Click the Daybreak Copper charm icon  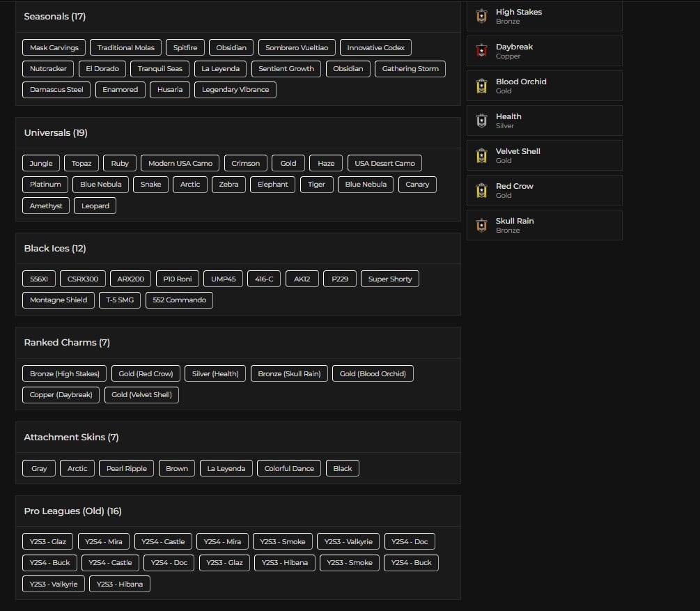click(481, 51)
